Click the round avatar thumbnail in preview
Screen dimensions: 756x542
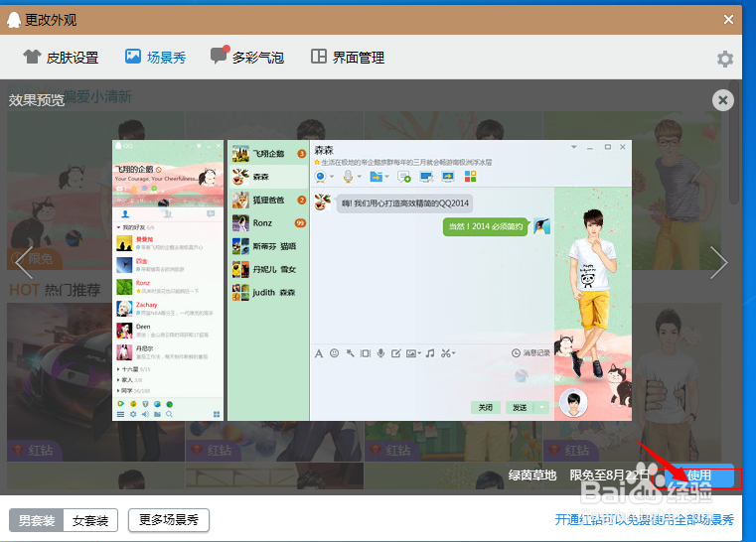(x=574, y=402)
